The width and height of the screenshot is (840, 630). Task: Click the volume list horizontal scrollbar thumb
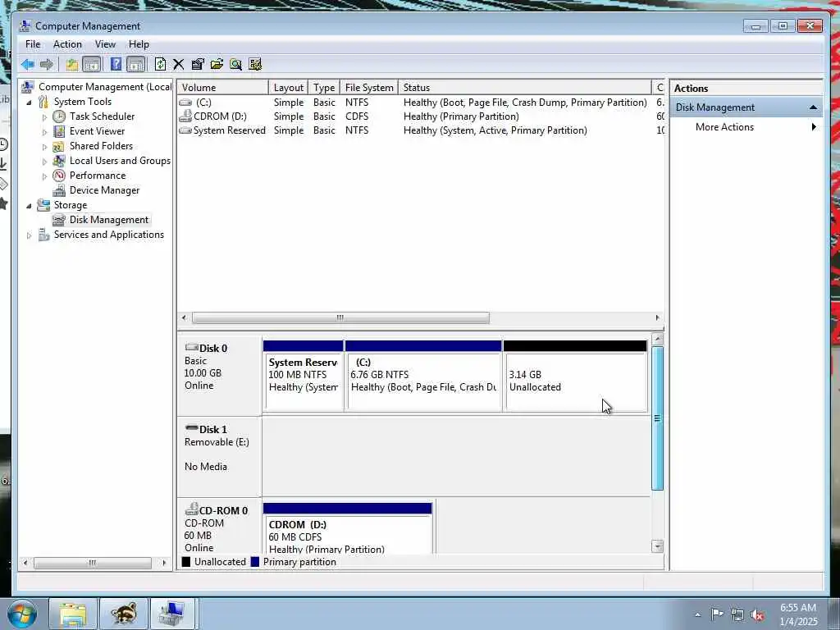click(x=340, y=317)
